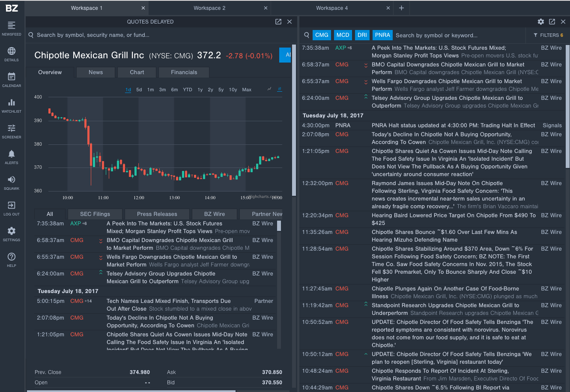
Task: Switch to Workspace 4 tab
Action: (332, 8)
